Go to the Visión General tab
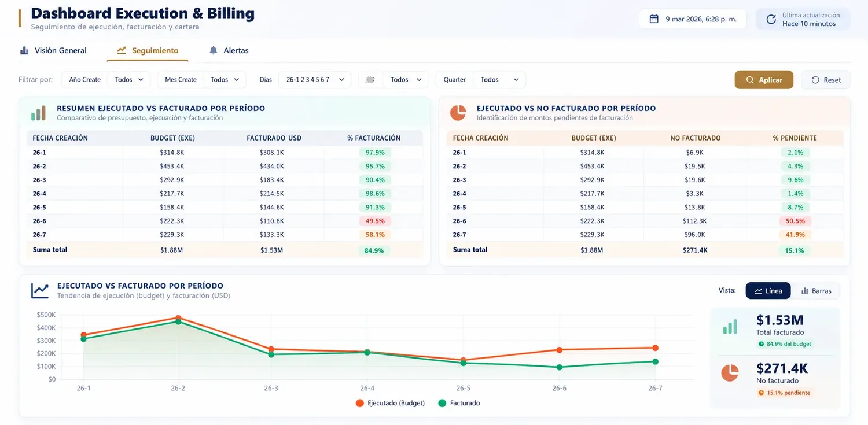The height and width of the screenshot is (425, 868). 53,51
